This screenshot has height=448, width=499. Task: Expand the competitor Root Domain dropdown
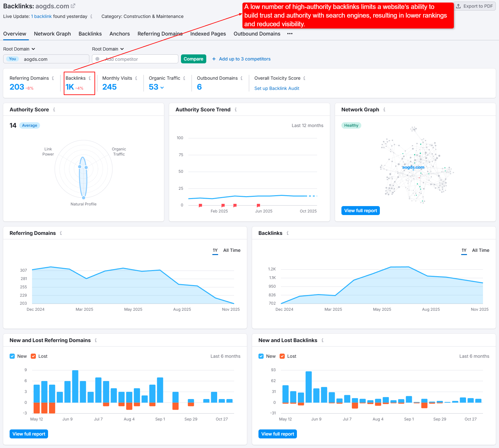coord(108,49)
